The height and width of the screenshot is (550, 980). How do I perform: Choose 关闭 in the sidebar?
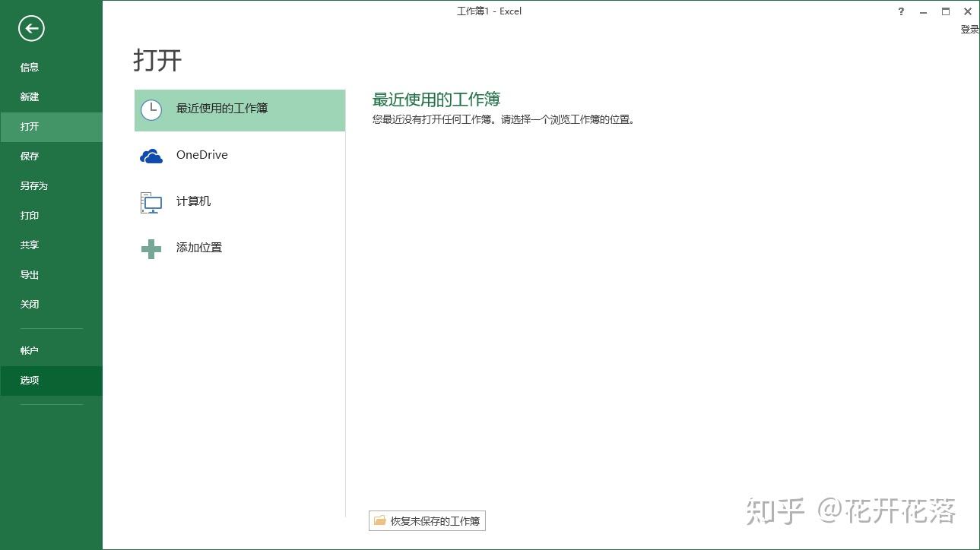pos(51,304)
